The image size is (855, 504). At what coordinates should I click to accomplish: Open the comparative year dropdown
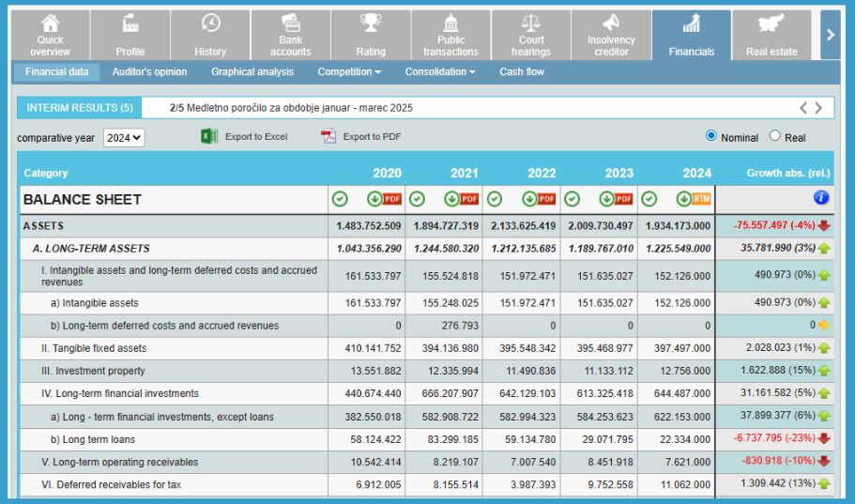coord(124,138)
